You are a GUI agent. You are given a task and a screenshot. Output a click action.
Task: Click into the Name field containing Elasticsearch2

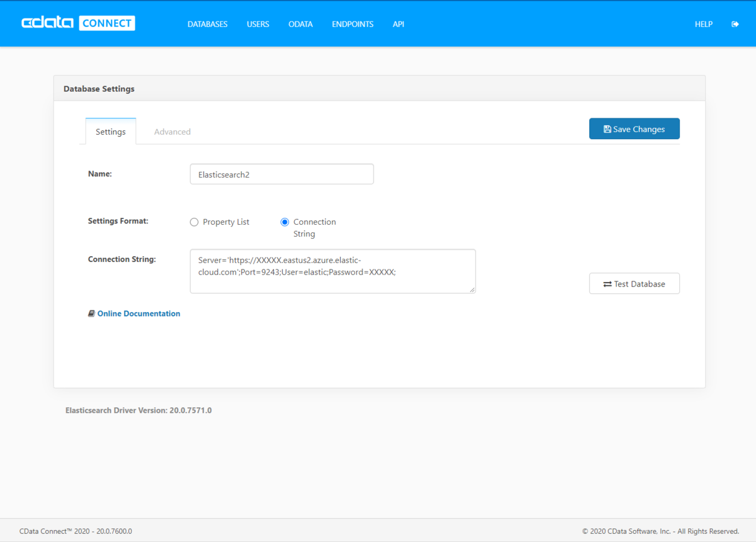click(282, 174)
